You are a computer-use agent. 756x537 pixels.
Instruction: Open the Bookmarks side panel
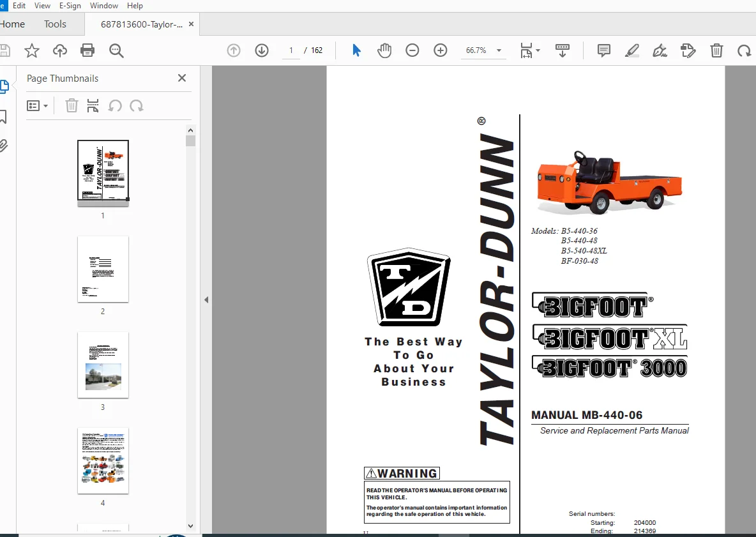[3, 116]
